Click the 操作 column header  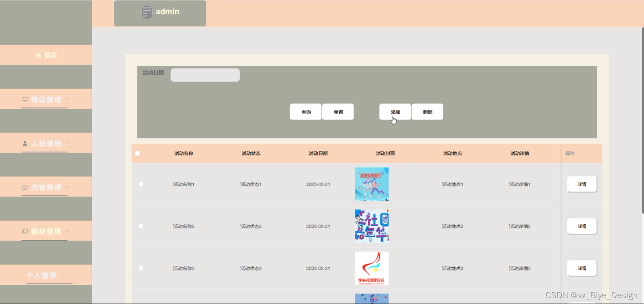(x=570, y=154)
